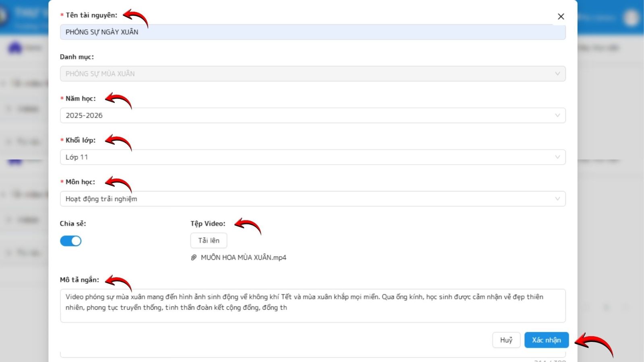Click the chevron arrow in the Môn học field
The height and width of the screenshot is (362, 644).
pyautogui.click(x=557, y=199)
